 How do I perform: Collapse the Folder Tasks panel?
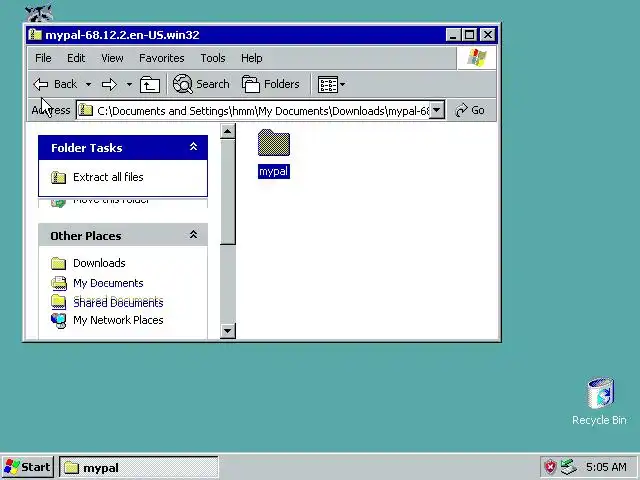[193, 147]
